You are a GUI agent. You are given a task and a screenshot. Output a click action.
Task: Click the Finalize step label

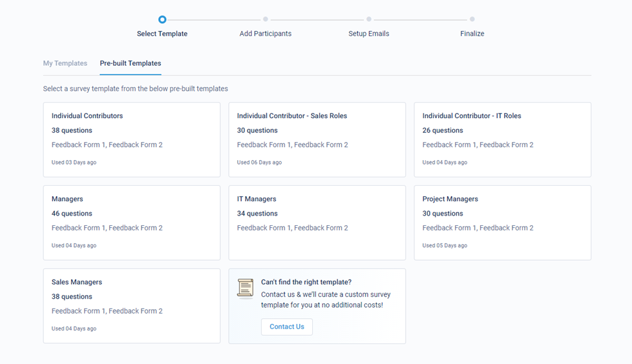coord(472,34)
